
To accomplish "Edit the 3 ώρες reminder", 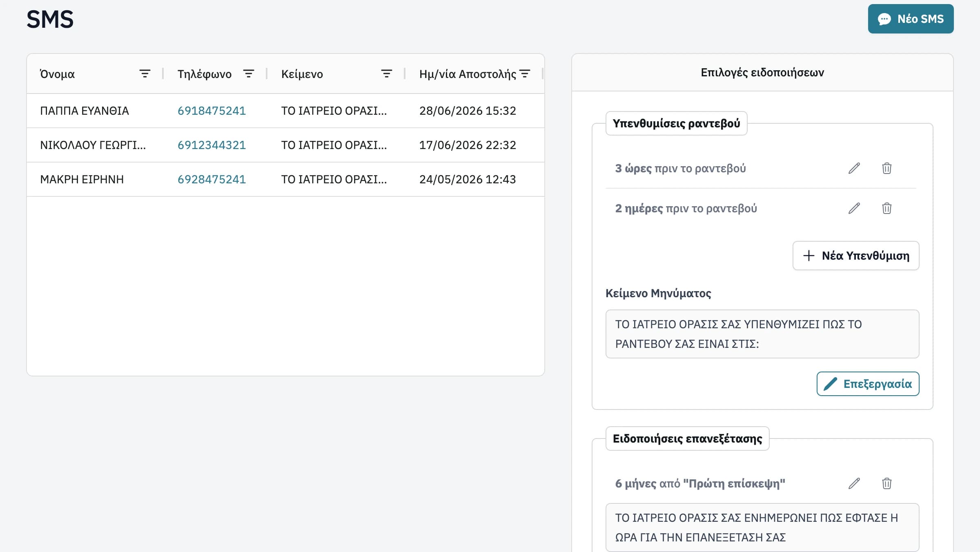I will (x=854, y=168).
